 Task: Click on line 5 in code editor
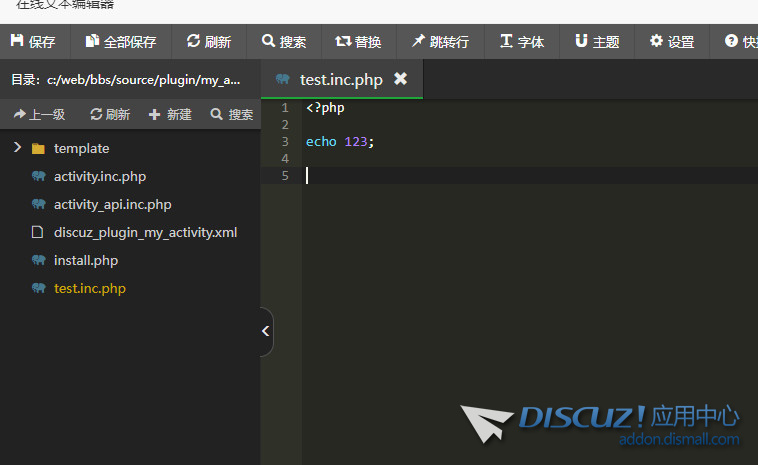pyautogui.click(x=500, y=176)
